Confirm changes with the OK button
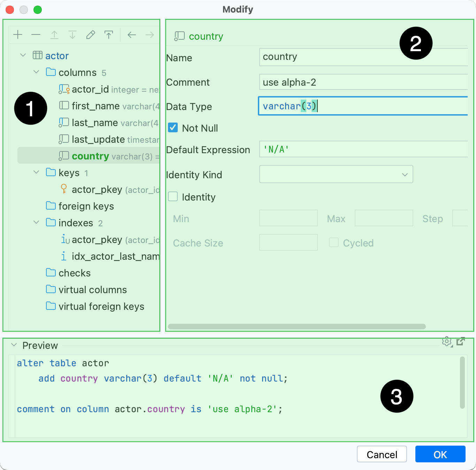476x470 pixels. tap(440, 454)
